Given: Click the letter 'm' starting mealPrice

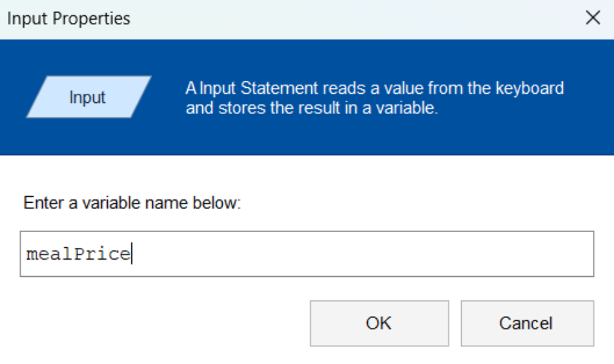Looking at the screenshot, I should click(32, 255).
